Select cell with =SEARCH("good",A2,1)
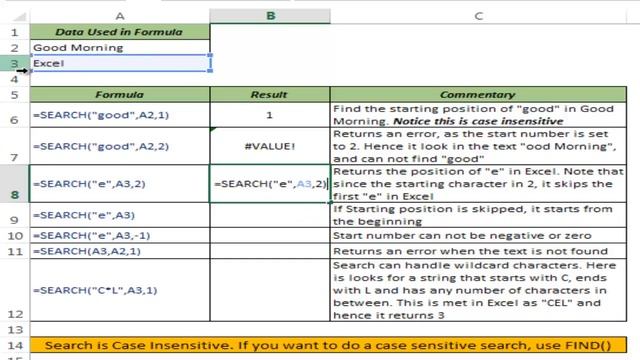Viewport: 640px width, 360px height. [x=120, y=115]
